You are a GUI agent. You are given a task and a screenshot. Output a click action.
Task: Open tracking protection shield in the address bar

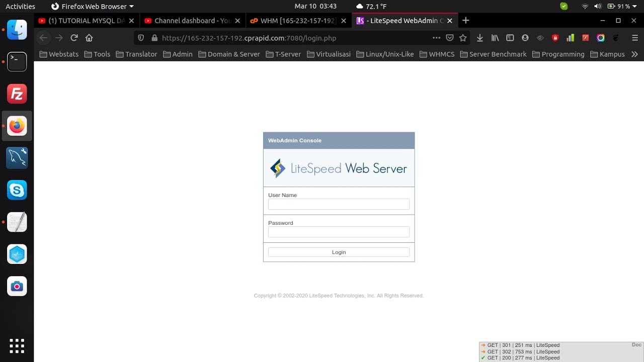pyautogui.click(x=141, y=38)
